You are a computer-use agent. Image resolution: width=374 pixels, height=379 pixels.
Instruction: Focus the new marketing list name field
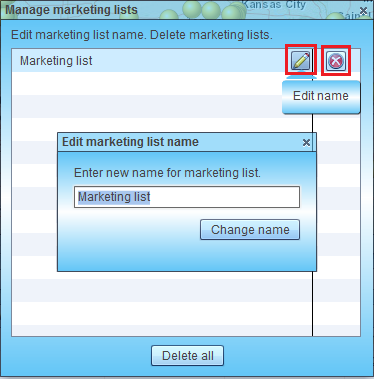click(x=187, y=197)
